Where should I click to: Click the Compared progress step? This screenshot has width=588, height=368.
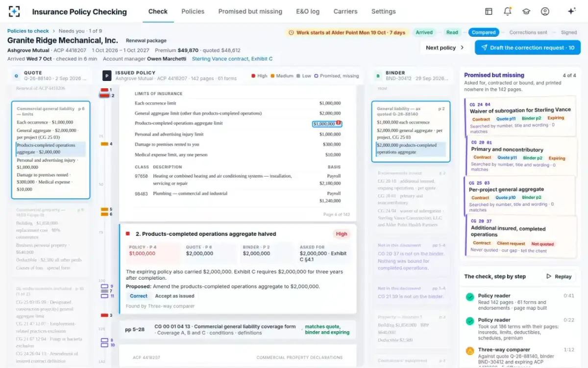(484, 32)
